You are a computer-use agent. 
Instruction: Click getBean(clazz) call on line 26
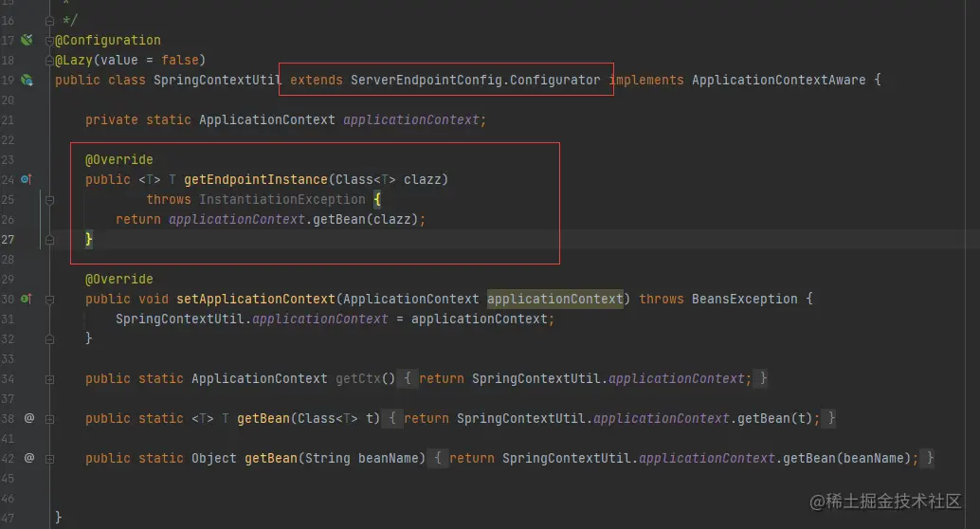click(365, 220)
